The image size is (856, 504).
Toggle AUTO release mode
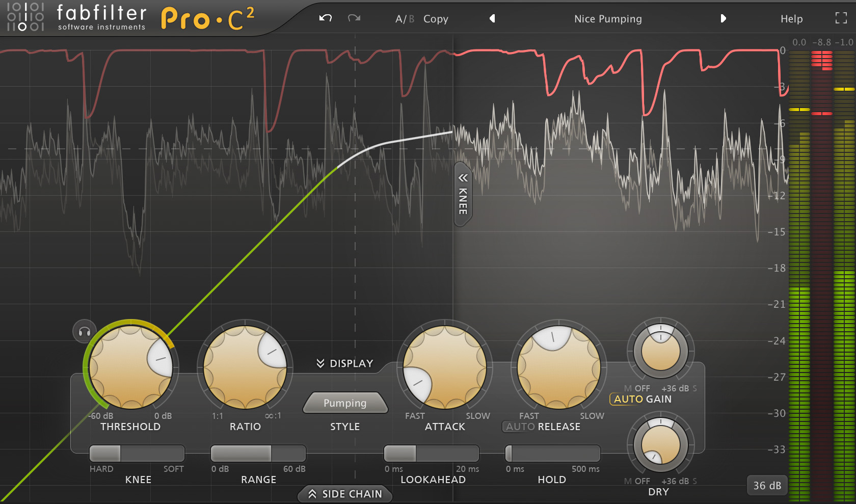click(x=520, y=427)
